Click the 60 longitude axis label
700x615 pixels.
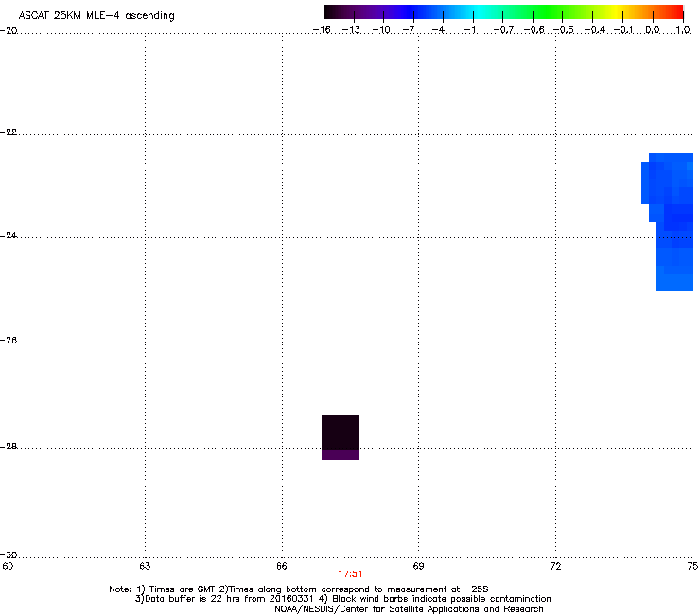coord(8,567)
